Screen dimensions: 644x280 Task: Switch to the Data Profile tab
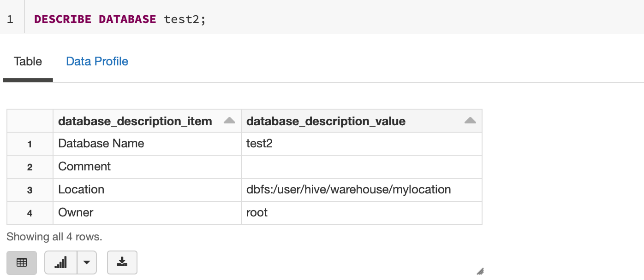[x=96, y=61]
